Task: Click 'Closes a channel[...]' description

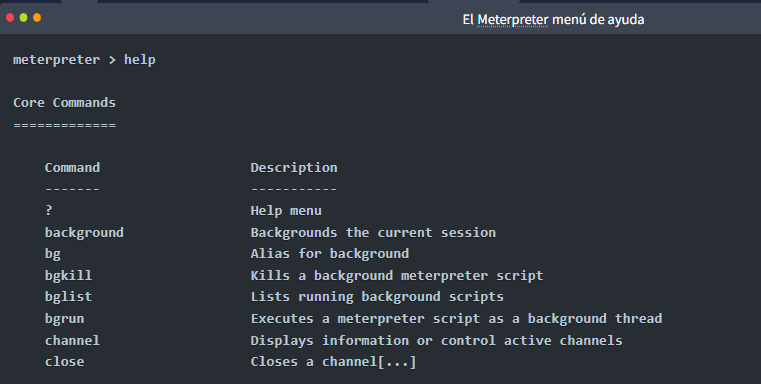Action: 333,362
